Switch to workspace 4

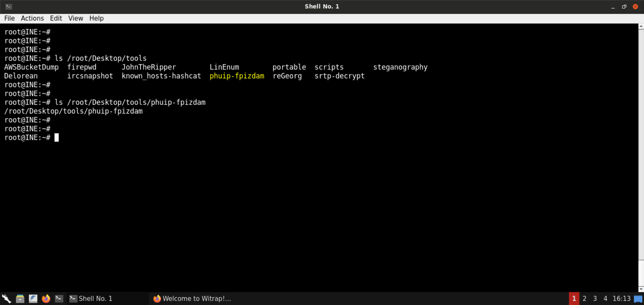pos(605,298)
